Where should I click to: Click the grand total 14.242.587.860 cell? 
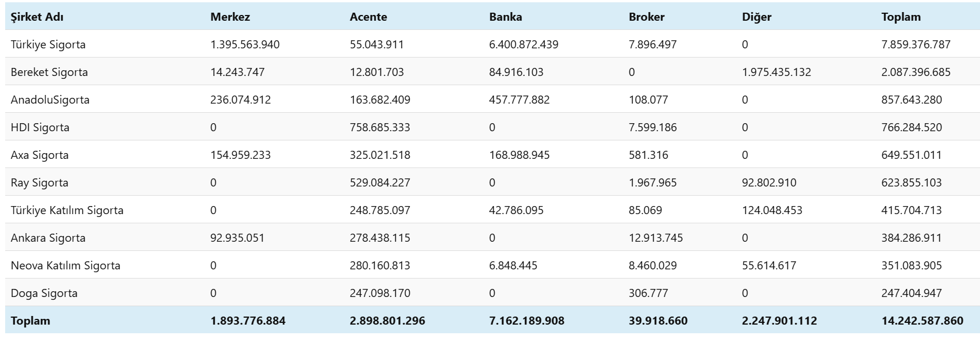click(x=922, y=321)
